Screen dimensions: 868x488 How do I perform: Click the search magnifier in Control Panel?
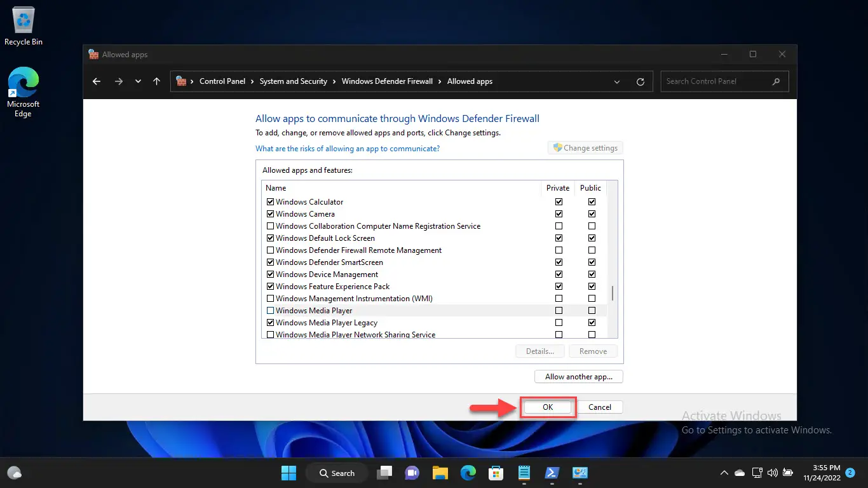(x=776, y=81)
